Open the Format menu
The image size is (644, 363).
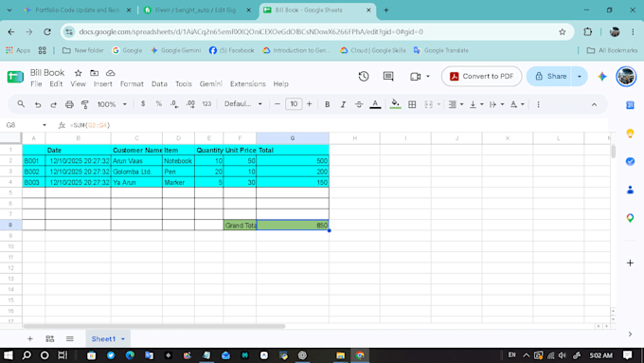click(132, 83)
